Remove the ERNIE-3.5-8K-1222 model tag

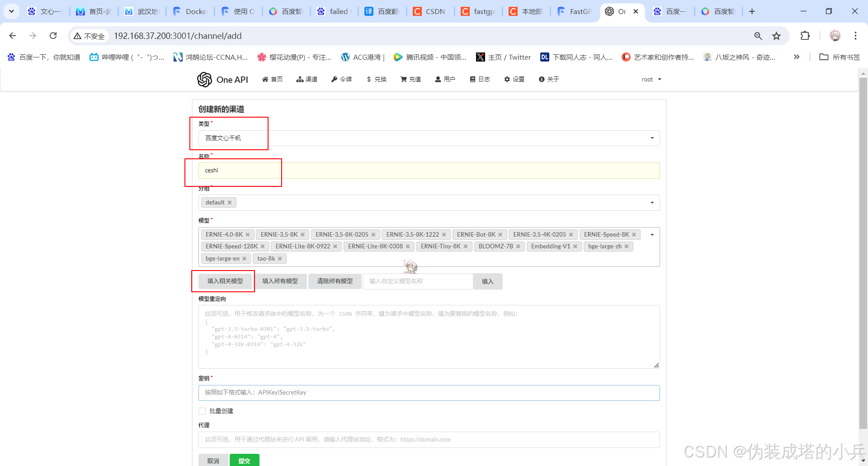tap(444, 235)
